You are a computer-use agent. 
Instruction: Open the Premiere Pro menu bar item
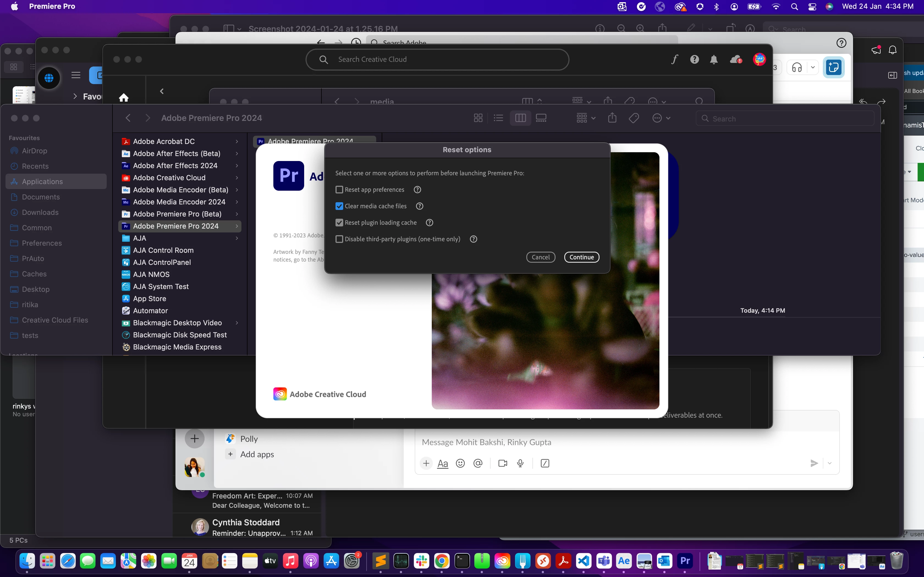(52, 6)
